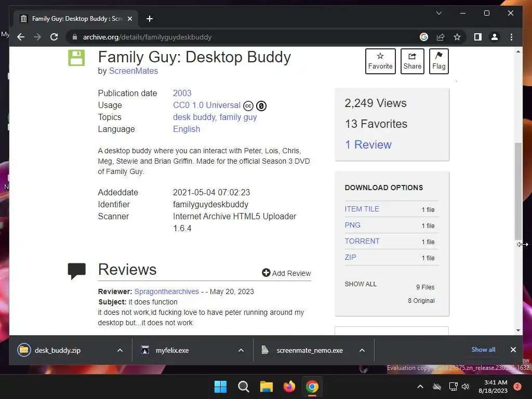Open the 2003 publication date link

click(x=182, y=93)
